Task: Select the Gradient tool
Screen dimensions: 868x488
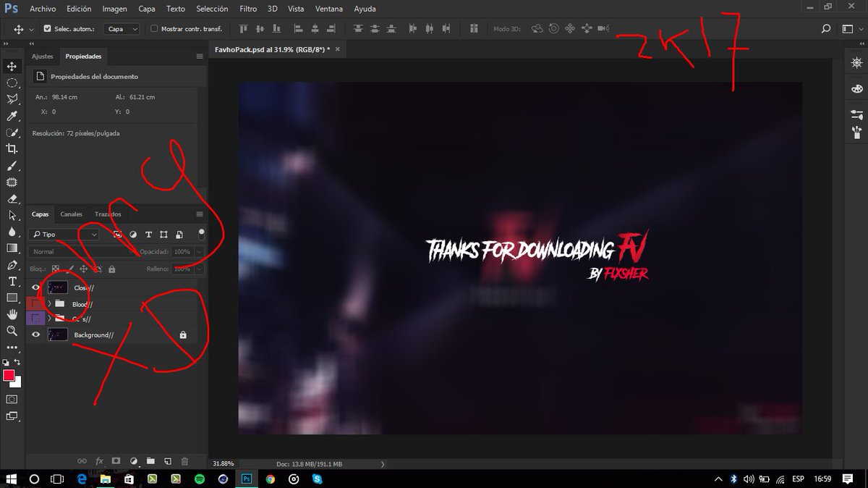Action: 12,248
